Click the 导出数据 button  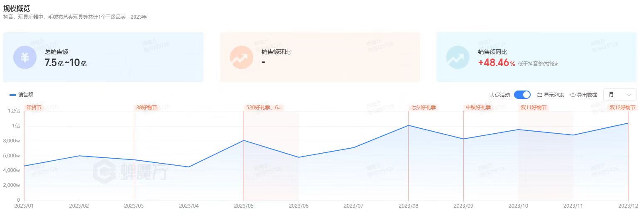[584, 95]
